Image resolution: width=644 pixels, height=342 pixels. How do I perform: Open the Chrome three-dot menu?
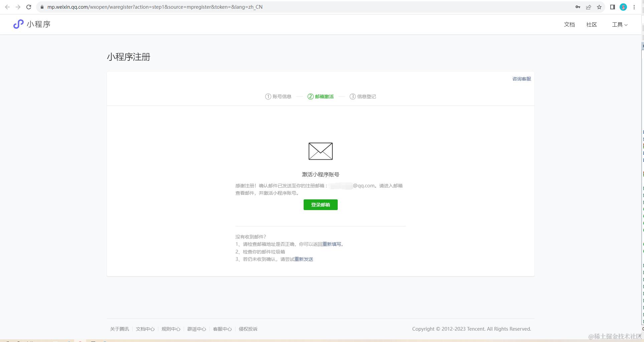pos(634,7)
